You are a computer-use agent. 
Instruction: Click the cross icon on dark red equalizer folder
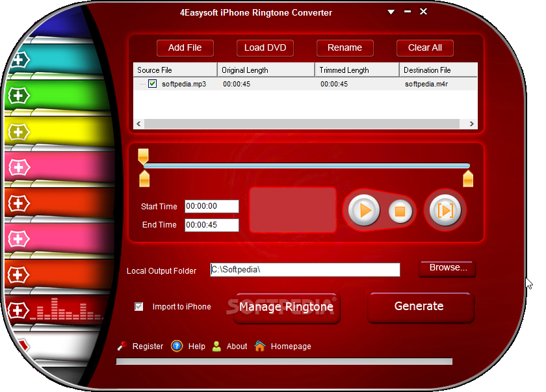18,310
